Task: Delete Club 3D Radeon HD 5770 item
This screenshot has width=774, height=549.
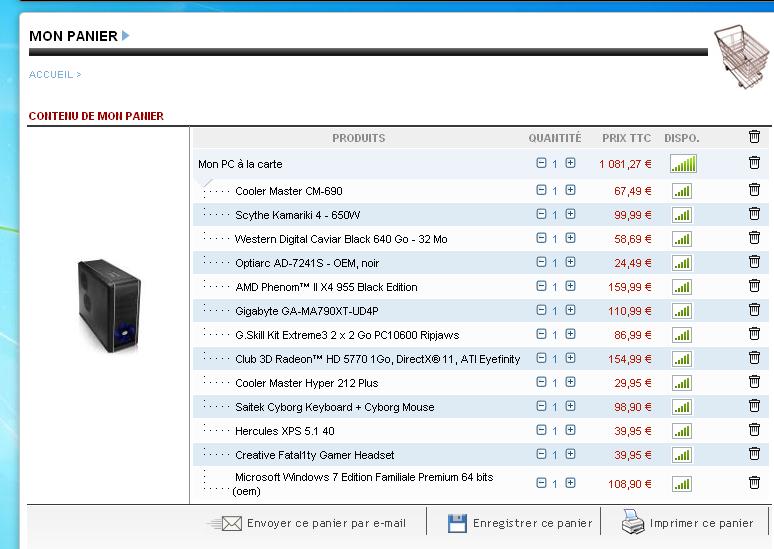Action: (x=754, y=357)
